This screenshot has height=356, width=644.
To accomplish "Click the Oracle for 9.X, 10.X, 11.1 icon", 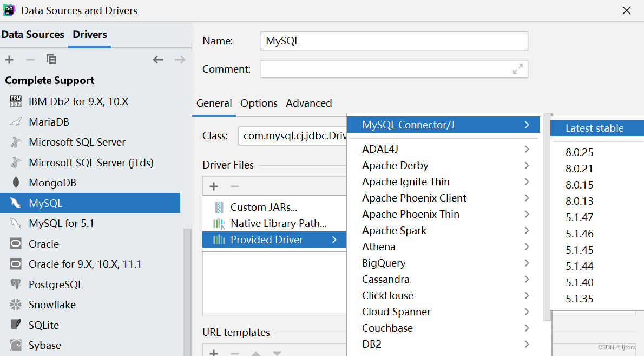I will [16, 264].
